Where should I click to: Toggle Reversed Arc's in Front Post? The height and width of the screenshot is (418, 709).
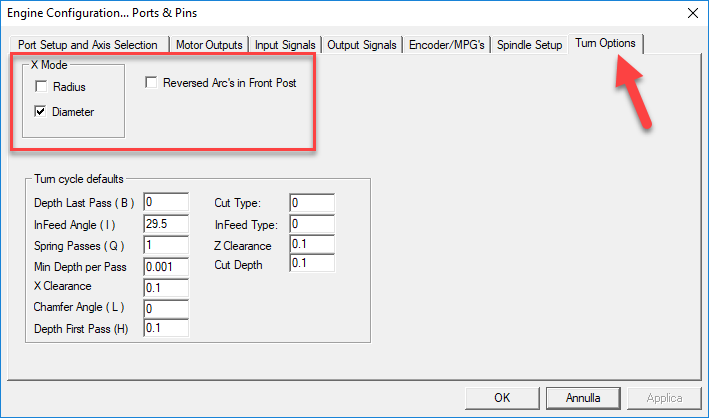152,82
